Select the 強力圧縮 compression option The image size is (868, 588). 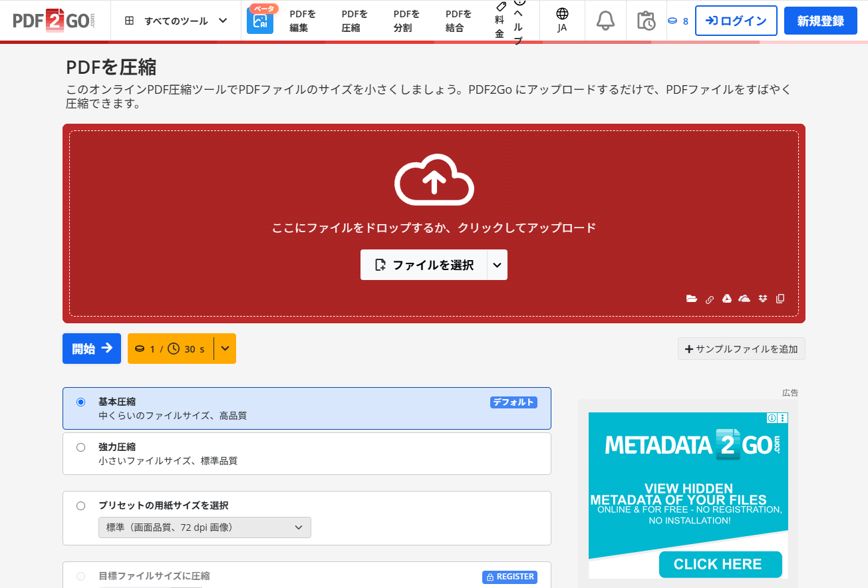(x=80, y=447)
